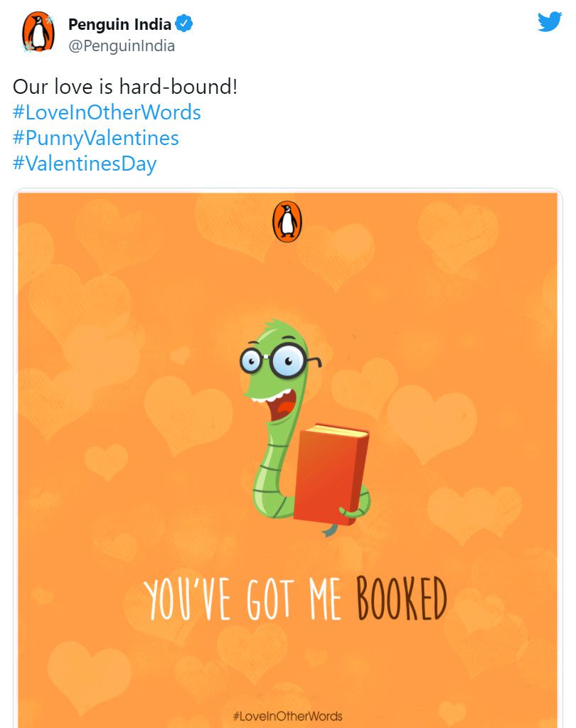Open the #ValentinesDay hashtag
This screenshot has height=728, width=576.
pyautogui.click(x=85, y=164)
